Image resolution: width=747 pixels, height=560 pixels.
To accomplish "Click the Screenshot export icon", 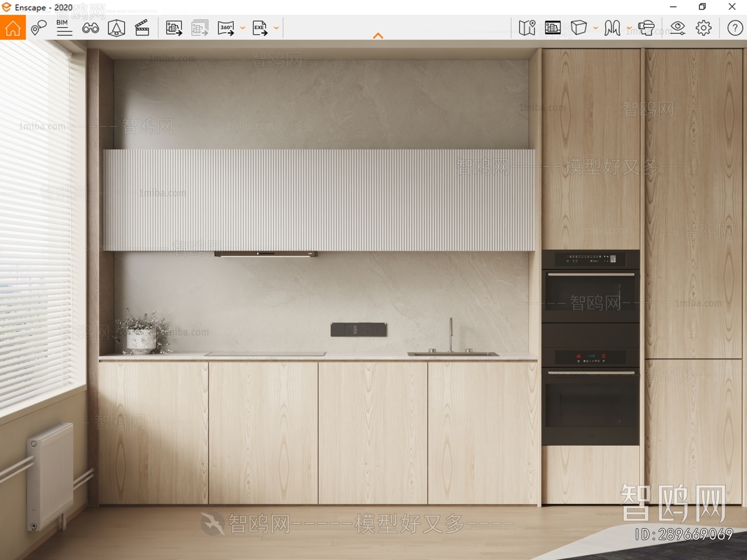I will coord(174,28).
